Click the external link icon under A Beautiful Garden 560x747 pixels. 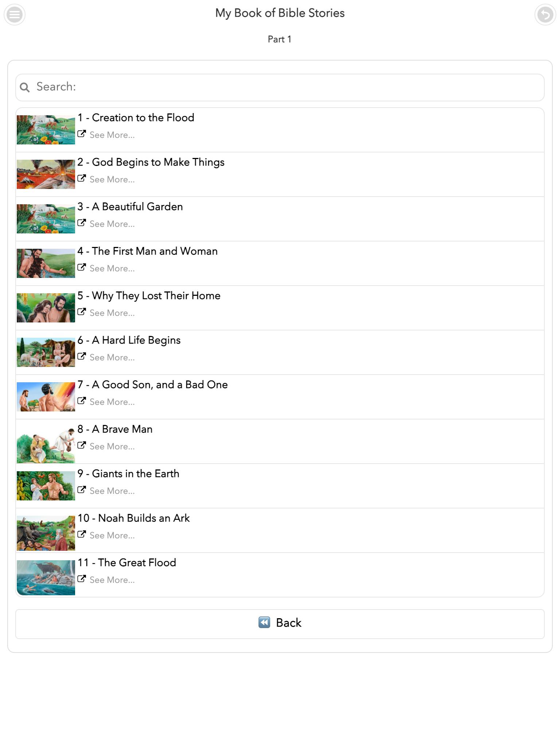coord(82,223)
